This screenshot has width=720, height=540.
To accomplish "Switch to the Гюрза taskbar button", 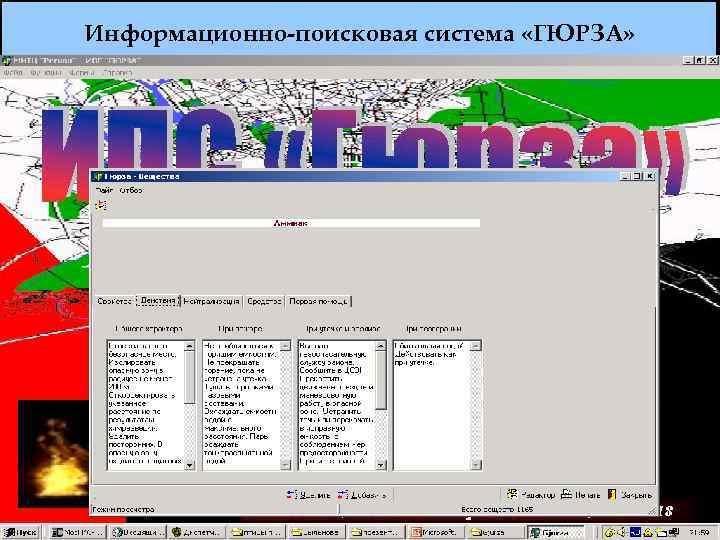I will click(x=555, y=532).
